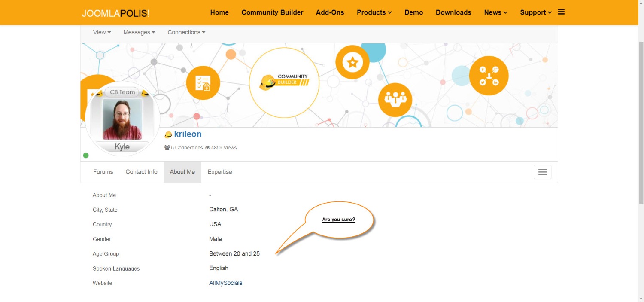Click the connections people icon
644x302 pixels.
click(167, 147)
